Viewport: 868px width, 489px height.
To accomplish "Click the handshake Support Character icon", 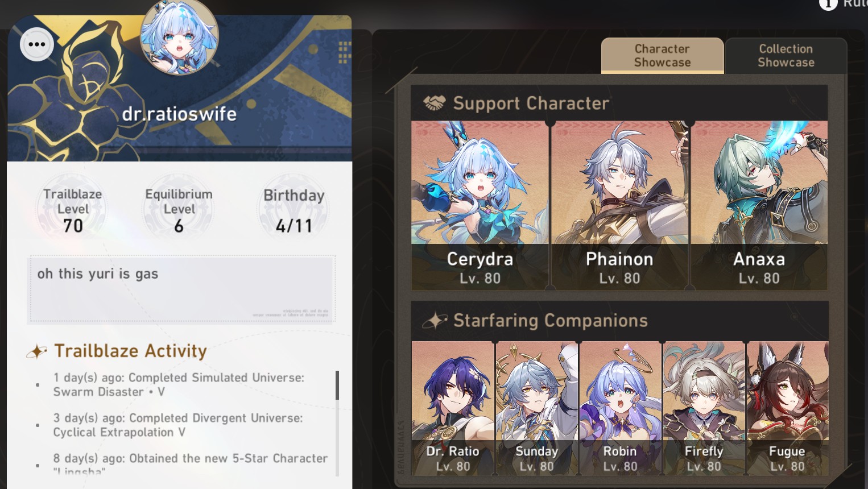I will [x=435, y=103].
